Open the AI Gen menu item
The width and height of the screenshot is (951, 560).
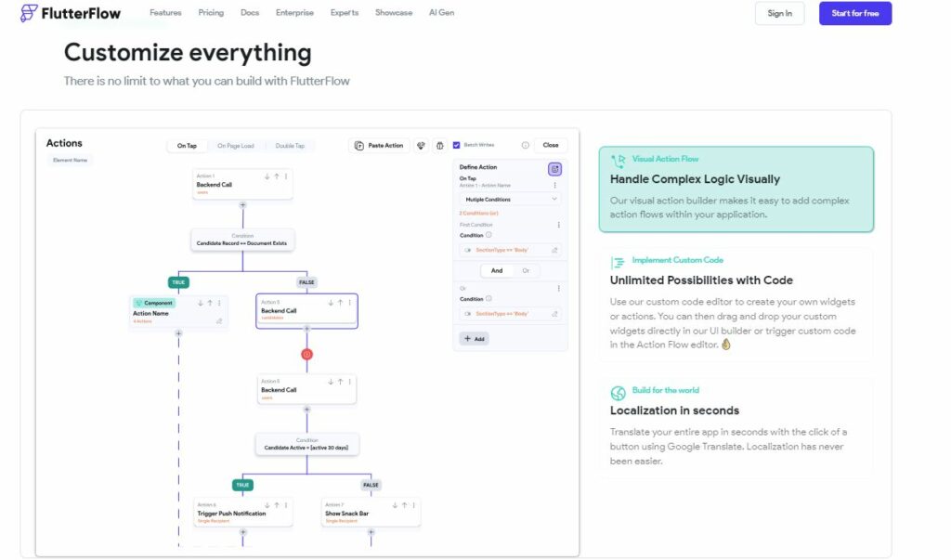(441, 13)
